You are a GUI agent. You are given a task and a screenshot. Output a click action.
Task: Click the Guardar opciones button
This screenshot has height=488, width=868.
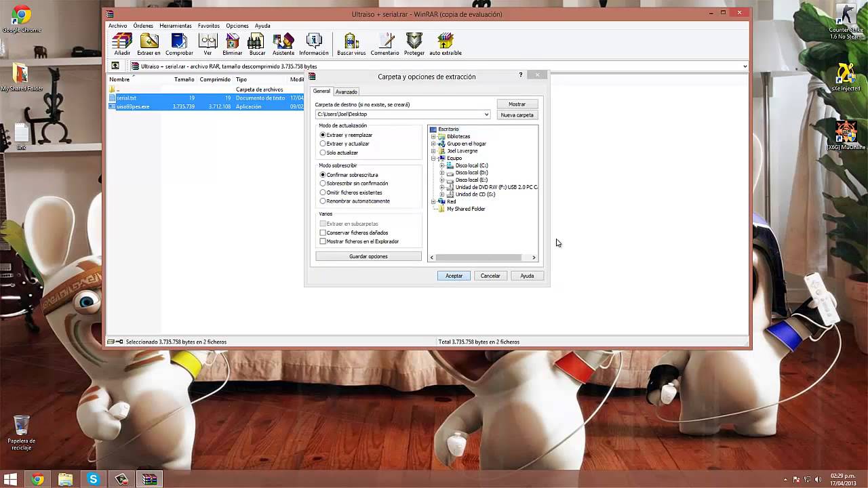(x=368, y=256)
